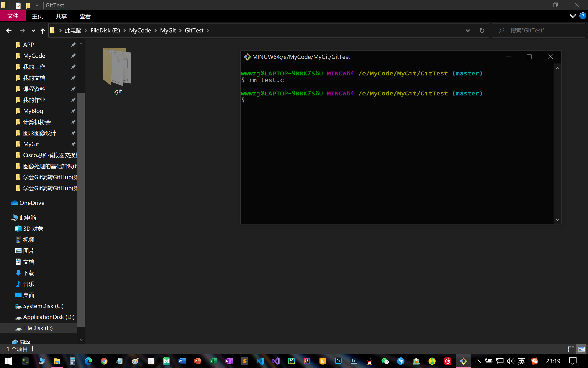Expand the chevron after MyCode in the path
588x368 pixels.
pos(155,31)
